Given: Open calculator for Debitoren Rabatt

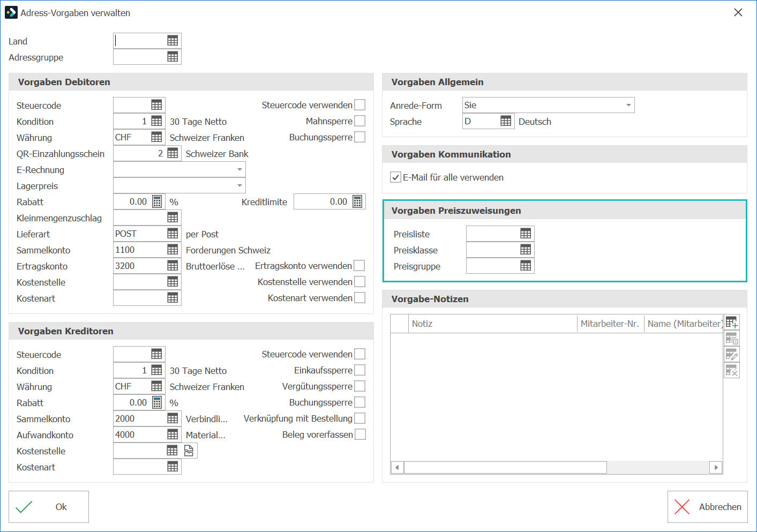Looking at the screenshot, I should coord(157,201).
